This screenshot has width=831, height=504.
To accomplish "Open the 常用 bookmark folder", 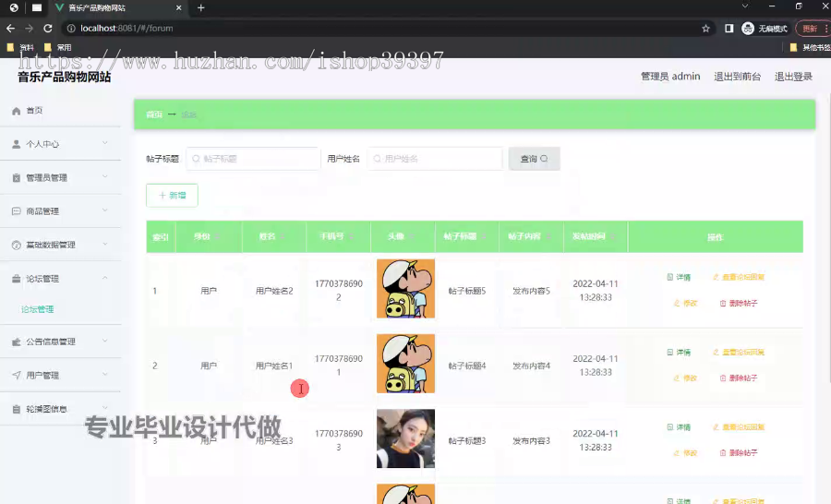I will point(58,47).
